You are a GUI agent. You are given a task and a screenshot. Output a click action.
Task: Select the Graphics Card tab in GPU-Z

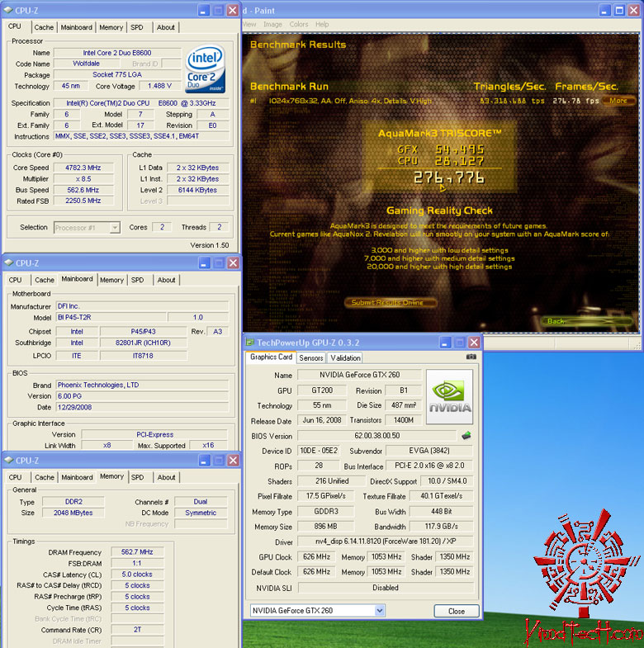[x=271, y=357]
